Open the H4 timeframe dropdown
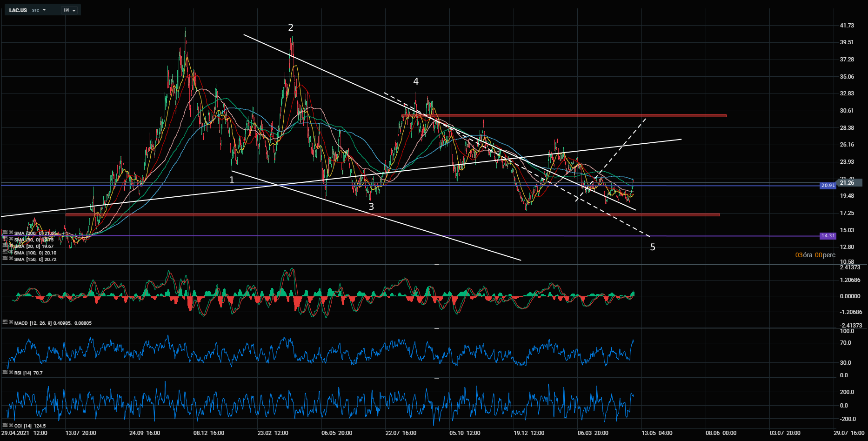The image size is (868, 441). point(70,10)
